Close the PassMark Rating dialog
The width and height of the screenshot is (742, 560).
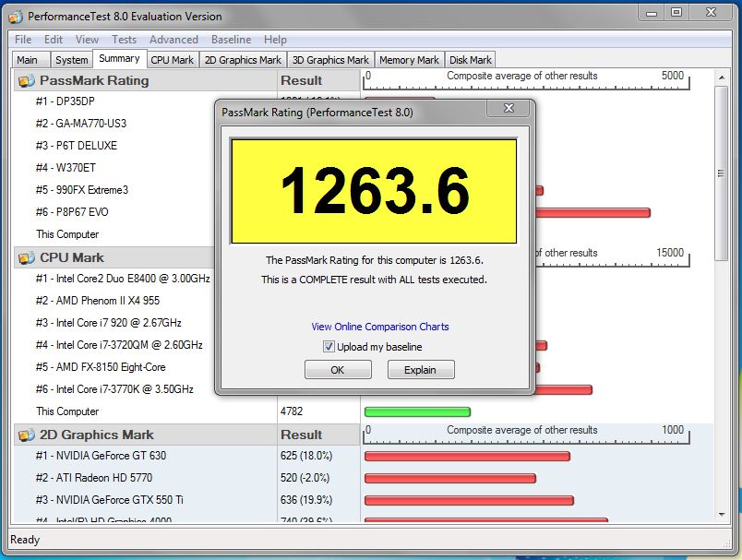coord(509,108)
